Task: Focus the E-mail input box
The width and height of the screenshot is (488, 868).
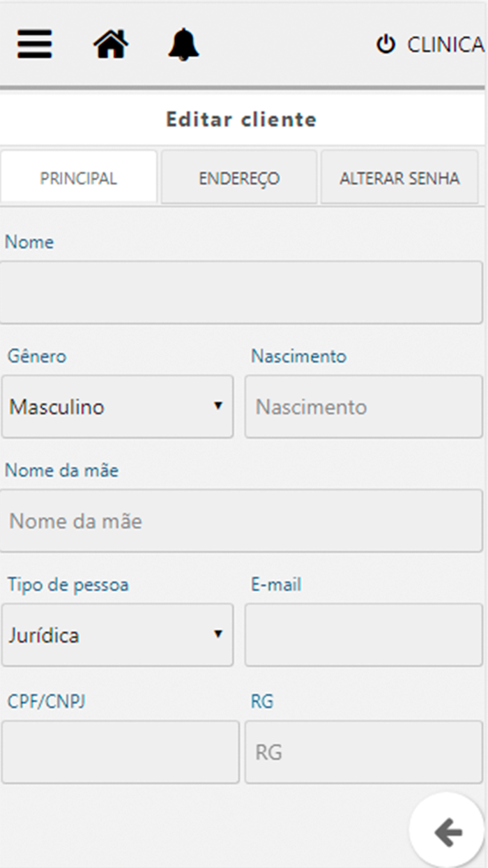Action: (363, 635)
